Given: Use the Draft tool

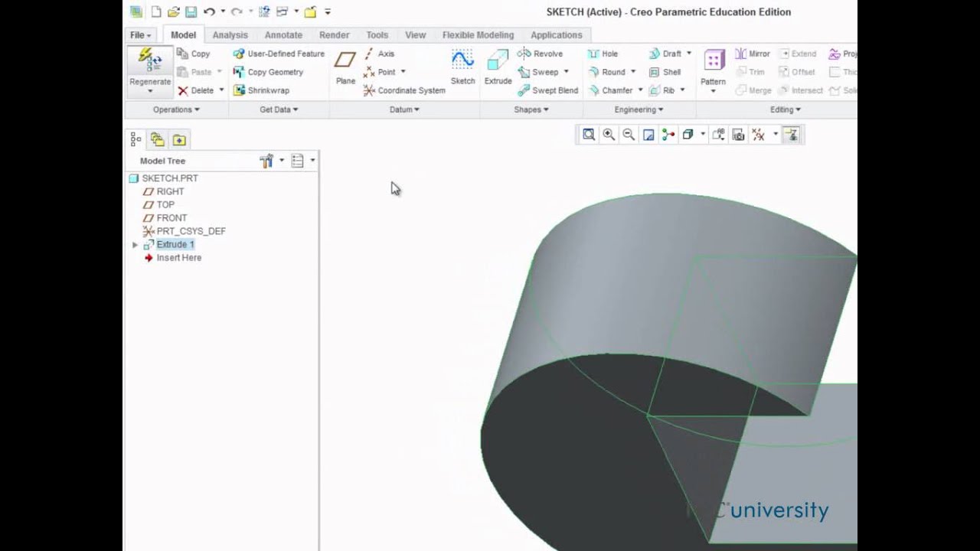Looking at the screenshot, I should (665, 54).
